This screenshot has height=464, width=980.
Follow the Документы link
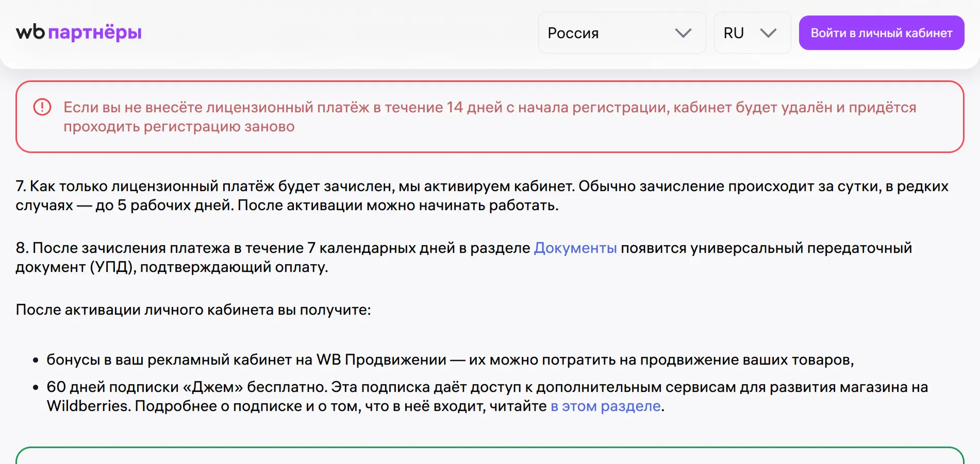click(x=575, y=248)
